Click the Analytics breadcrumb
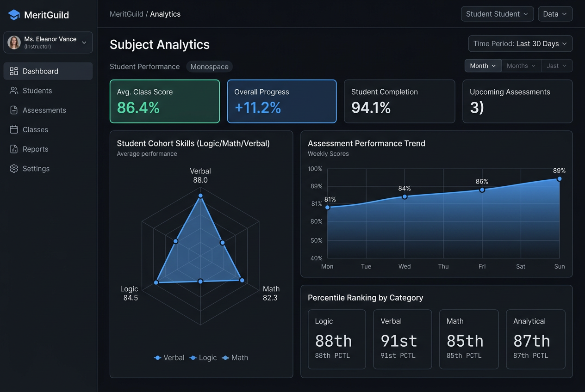The image size is (585, 392). 165,14
